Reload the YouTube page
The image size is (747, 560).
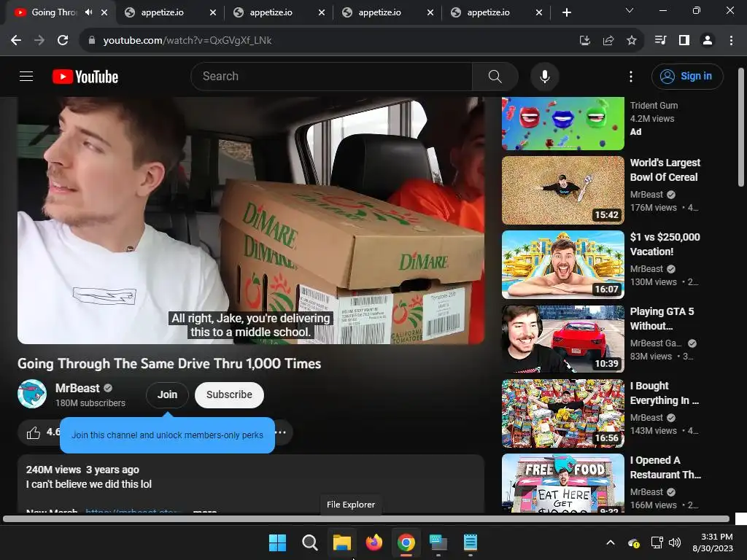point(63,41)
